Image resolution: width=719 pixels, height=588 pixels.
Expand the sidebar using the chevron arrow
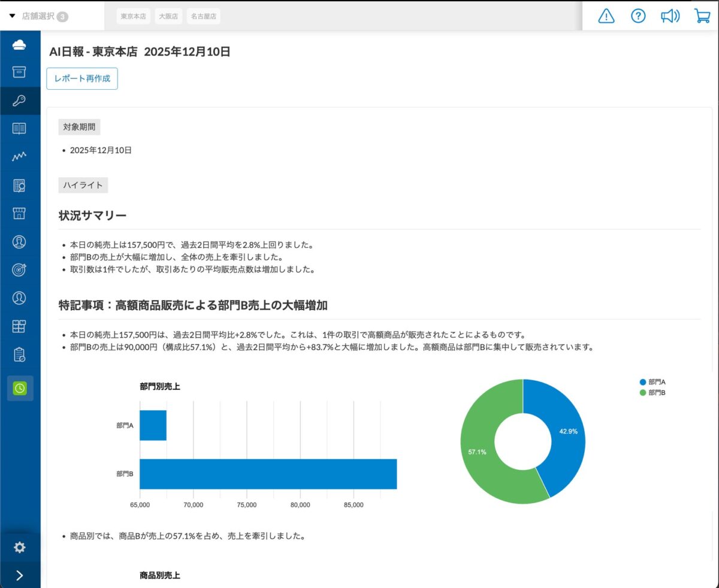click(20, 575)
